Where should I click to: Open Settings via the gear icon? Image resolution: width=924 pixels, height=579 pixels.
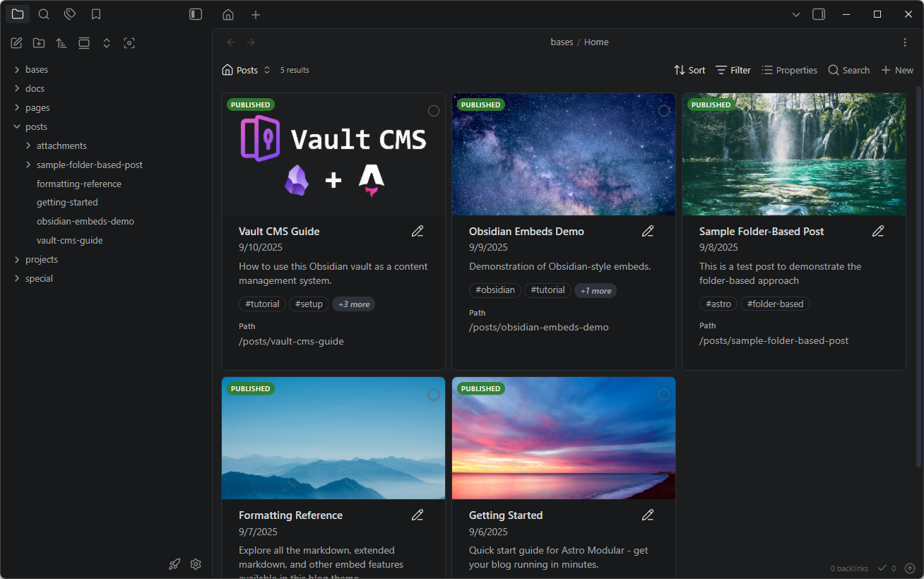[196, 564]
